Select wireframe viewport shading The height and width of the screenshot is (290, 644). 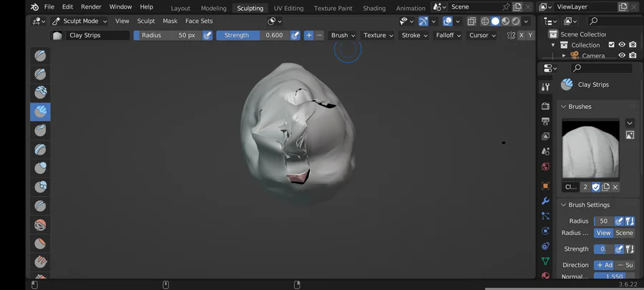pyautogui.click(x=485, y=21)
